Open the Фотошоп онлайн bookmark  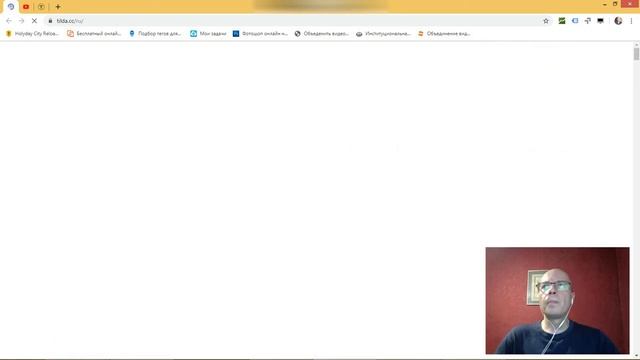point(260,33)
